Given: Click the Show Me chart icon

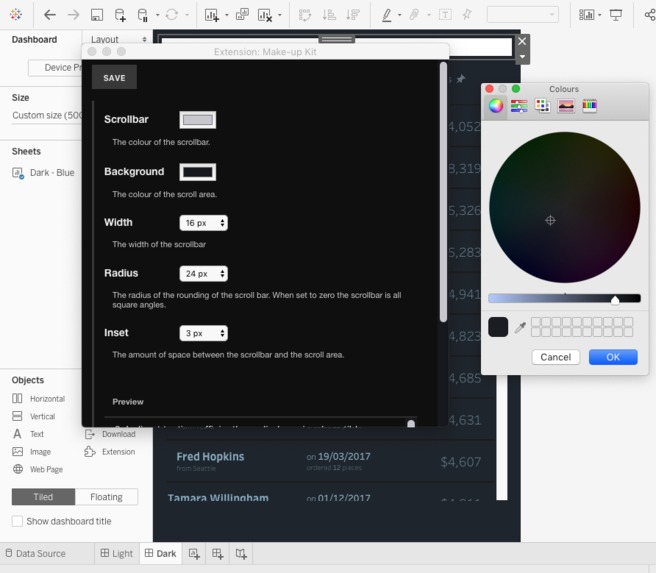Looking at the screenshot, I should click(587, 15).
